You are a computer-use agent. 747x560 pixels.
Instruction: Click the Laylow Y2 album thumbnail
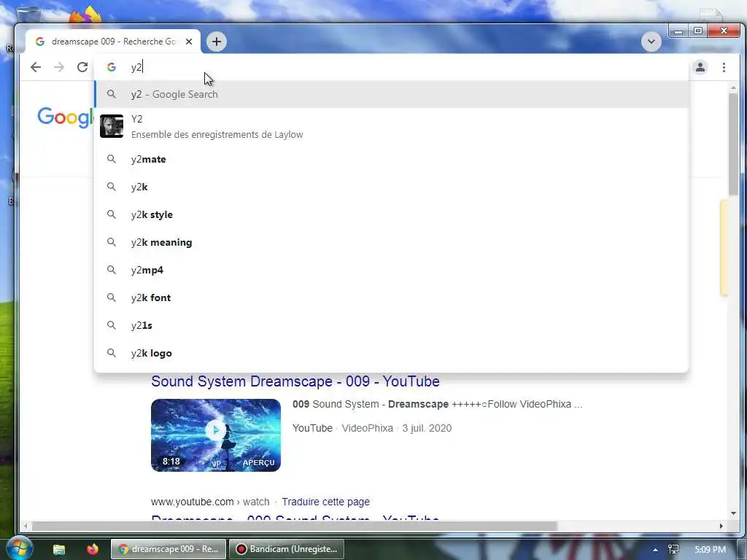[x=112, y=126]
